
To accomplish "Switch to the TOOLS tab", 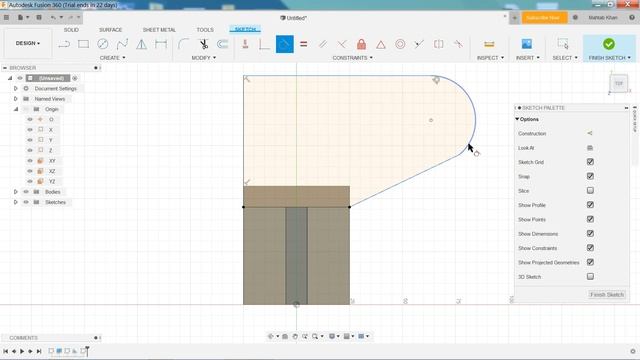I will [x=205, y=30].
